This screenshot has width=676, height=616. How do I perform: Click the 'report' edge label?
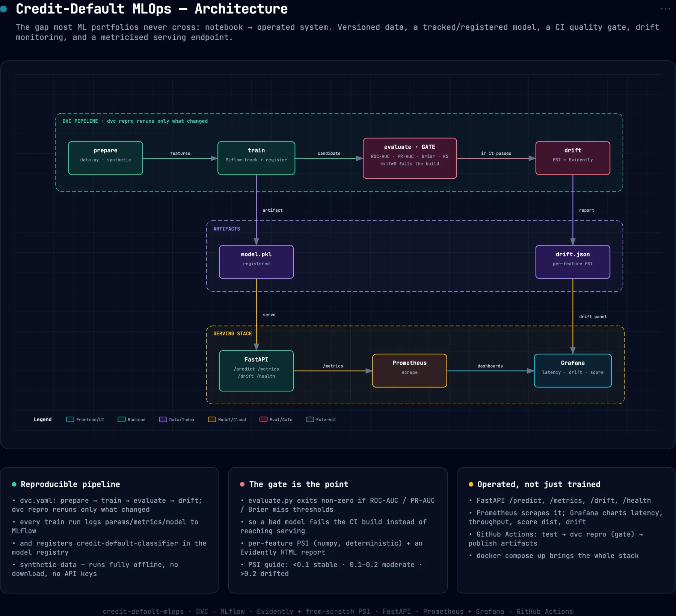[587, 210]
